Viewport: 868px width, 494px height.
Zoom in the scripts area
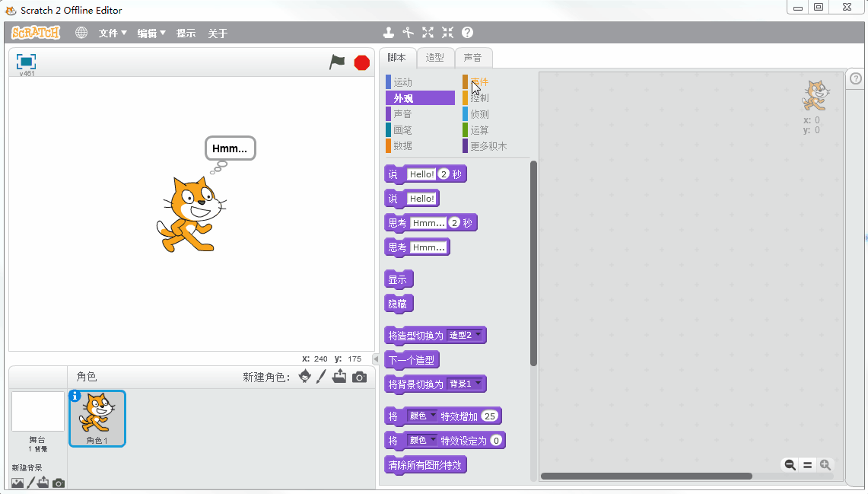tap(825, 464)
